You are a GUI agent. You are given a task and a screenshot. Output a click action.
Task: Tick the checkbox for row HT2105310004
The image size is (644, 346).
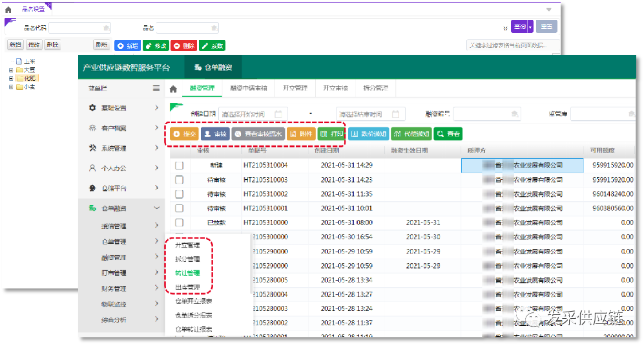click(x=179, y=166)
